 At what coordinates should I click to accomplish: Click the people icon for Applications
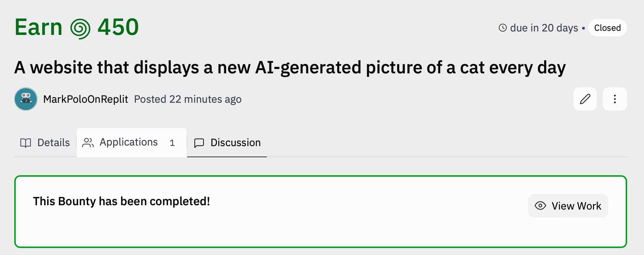(x=88, y=143)
